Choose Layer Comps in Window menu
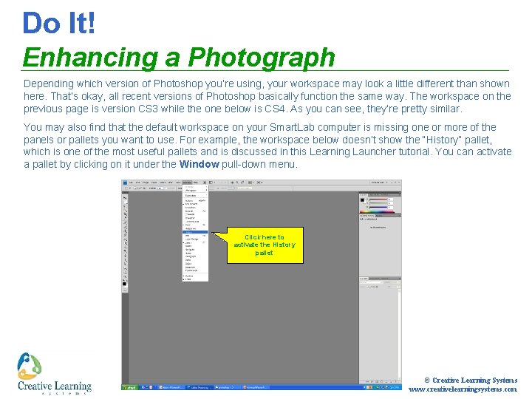The width and height of the screenshot is (532, 399). [x=195, y=239]
